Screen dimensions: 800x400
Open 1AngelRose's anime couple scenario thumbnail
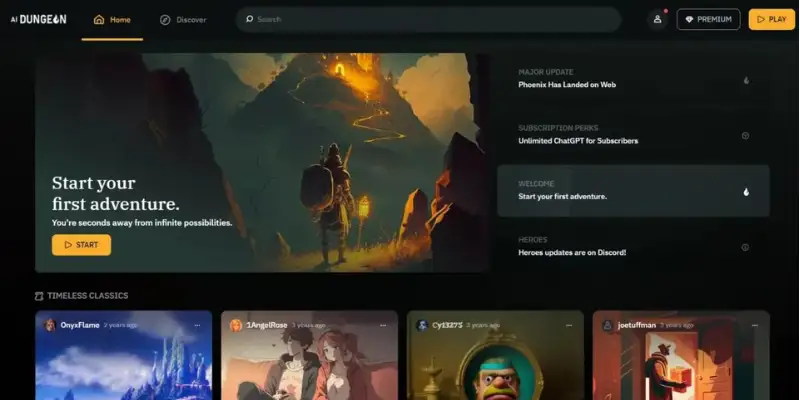[309, 356]
